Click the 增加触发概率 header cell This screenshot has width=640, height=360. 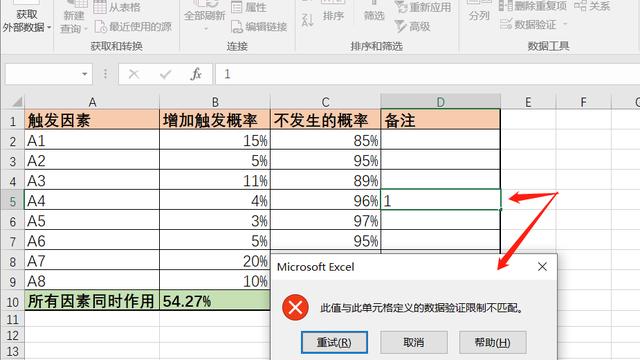point(215,120)
